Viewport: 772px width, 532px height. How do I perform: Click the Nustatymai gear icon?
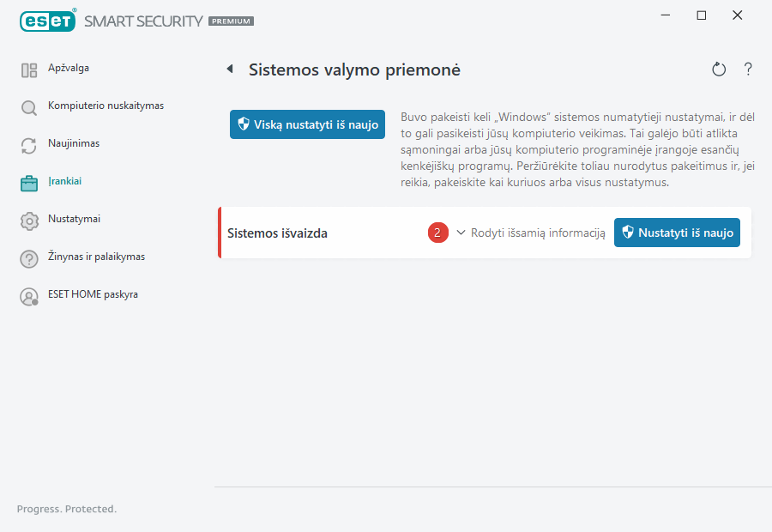[29, 221]
